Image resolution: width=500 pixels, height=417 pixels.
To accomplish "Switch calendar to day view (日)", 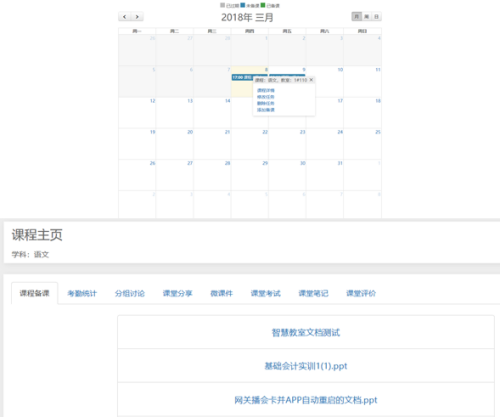I will 376,17.
